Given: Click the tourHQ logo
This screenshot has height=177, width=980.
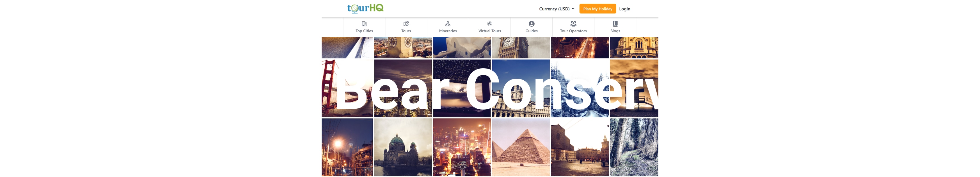Looking at the screenshot, I should tap(365, 8).
